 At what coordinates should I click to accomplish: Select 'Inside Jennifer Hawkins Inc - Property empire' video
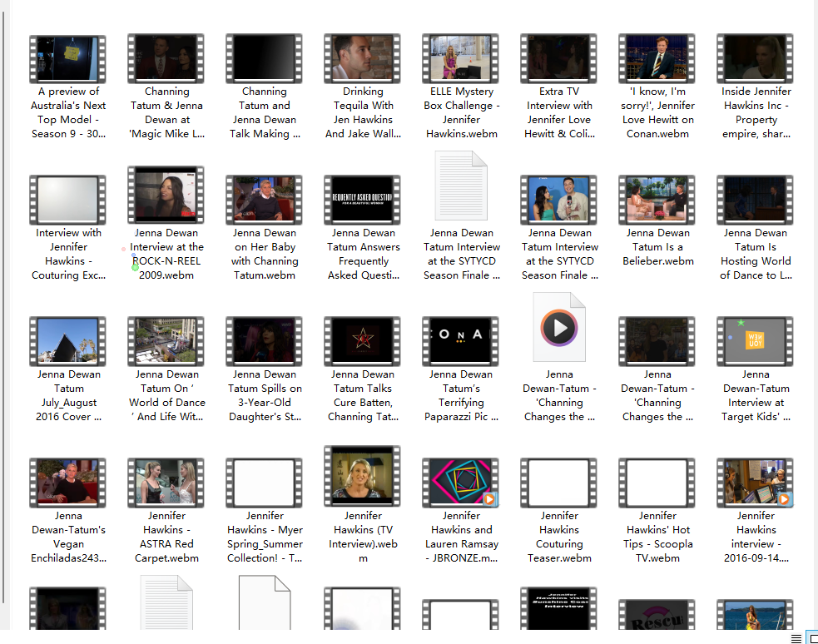(755, 57)
